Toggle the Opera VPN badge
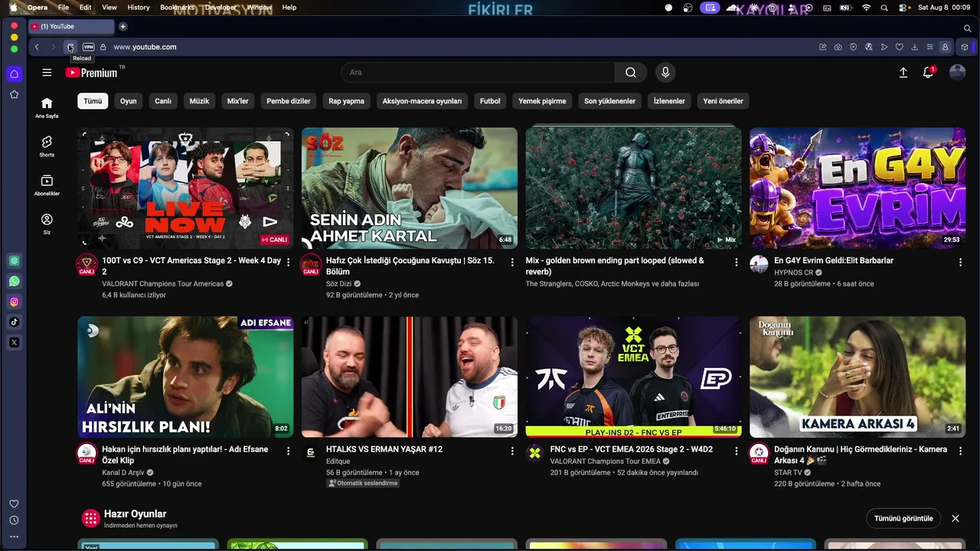The width and height of the screenshot is (980, 551). [88, 47]
